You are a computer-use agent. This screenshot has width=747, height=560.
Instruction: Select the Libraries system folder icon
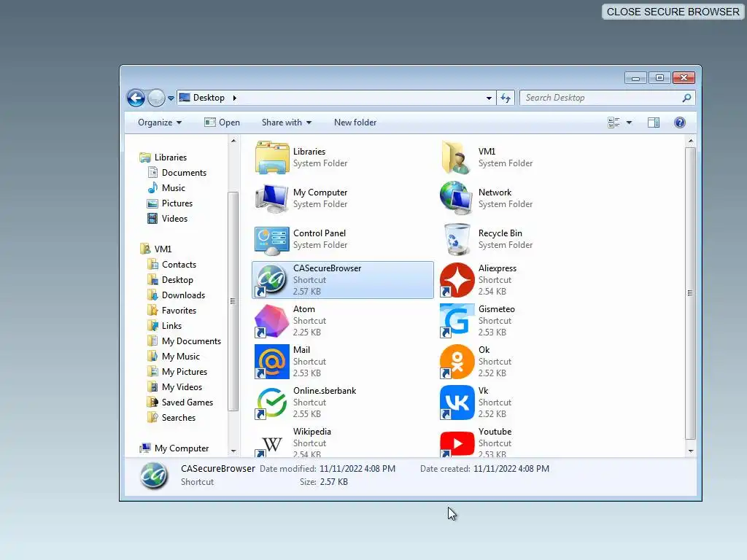(x=271, y=157)
